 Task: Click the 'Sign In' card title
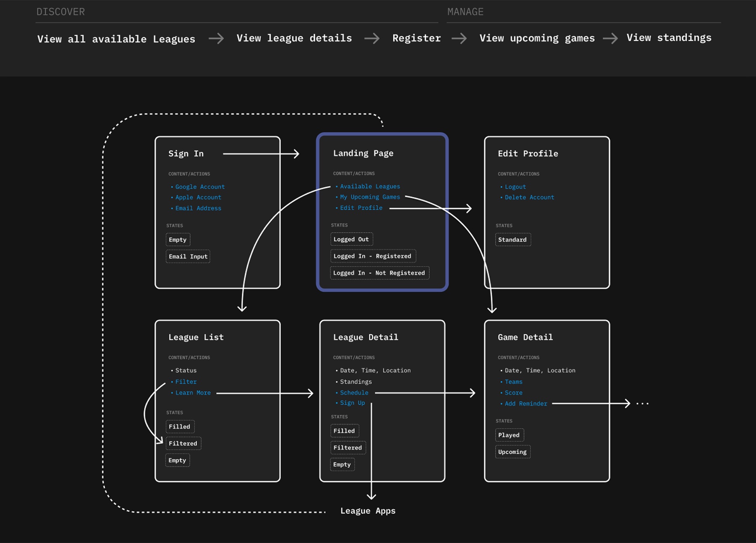coord(186,154)
